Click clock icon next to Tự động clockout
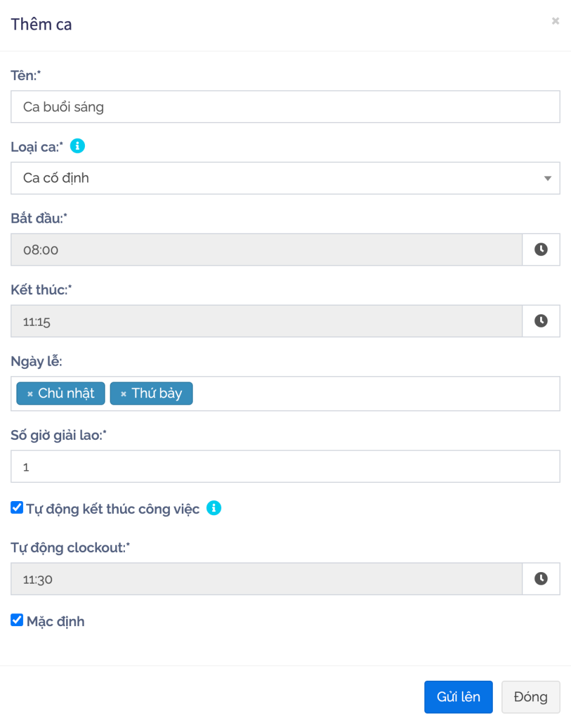The width and height of the screenshot is (571, 728). [x=541, y=579]
